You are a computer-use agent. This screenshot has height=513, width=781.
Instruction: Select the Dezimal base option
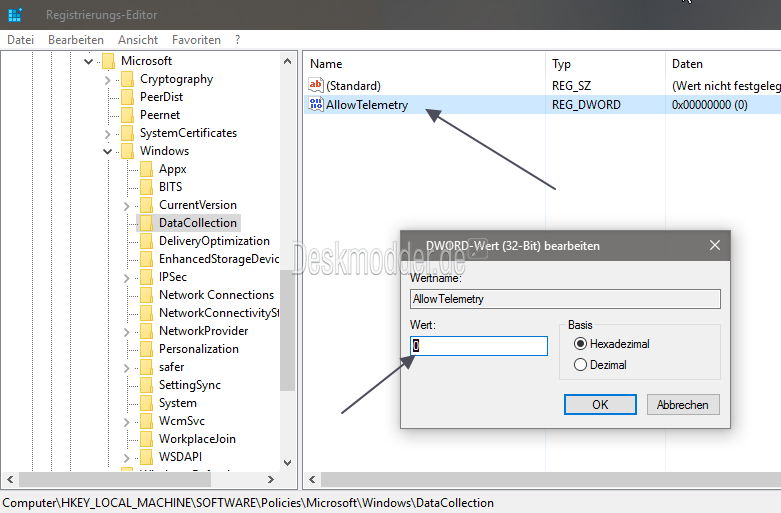pyautogui.click(x=580, y=365)
